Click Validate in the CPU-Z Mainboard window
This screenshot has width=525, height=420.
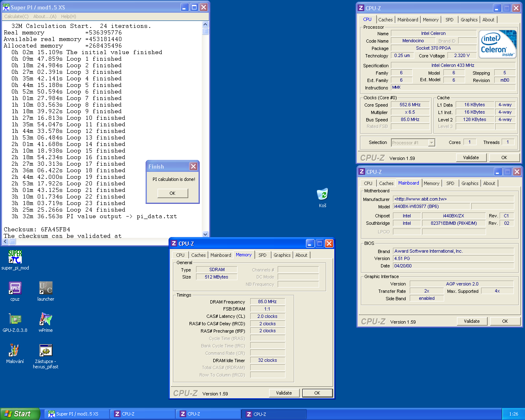coord(472,321)
